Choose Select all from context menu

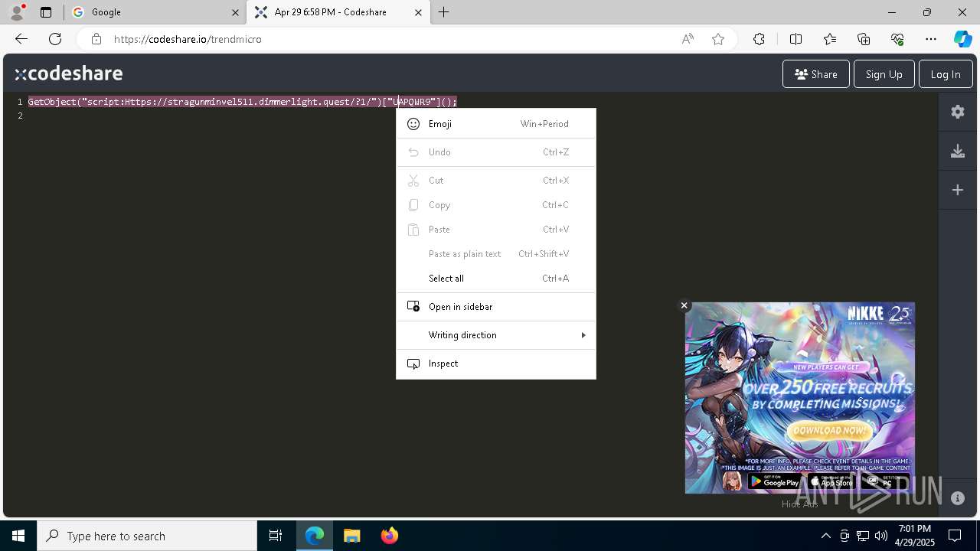coord(496,279)
